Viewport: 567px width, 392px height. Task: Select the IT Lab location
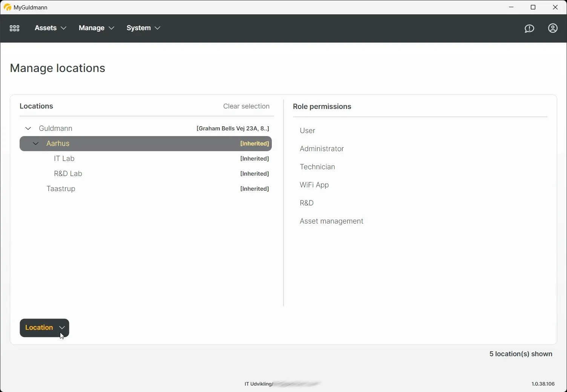(x=64, y=158)
